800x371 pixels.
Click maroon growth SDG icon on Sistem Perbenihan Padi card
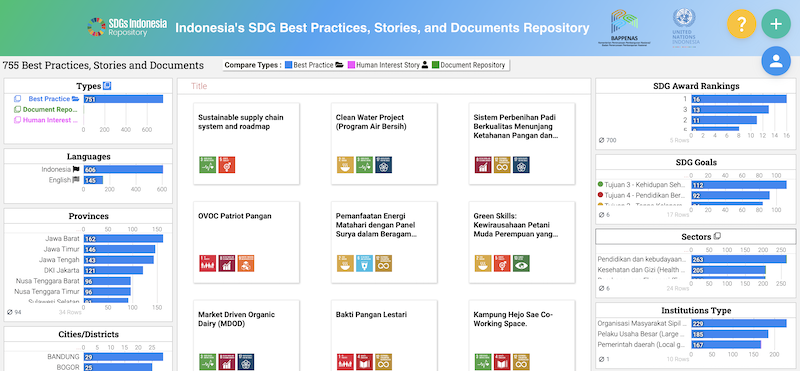(x=483, y=165)
